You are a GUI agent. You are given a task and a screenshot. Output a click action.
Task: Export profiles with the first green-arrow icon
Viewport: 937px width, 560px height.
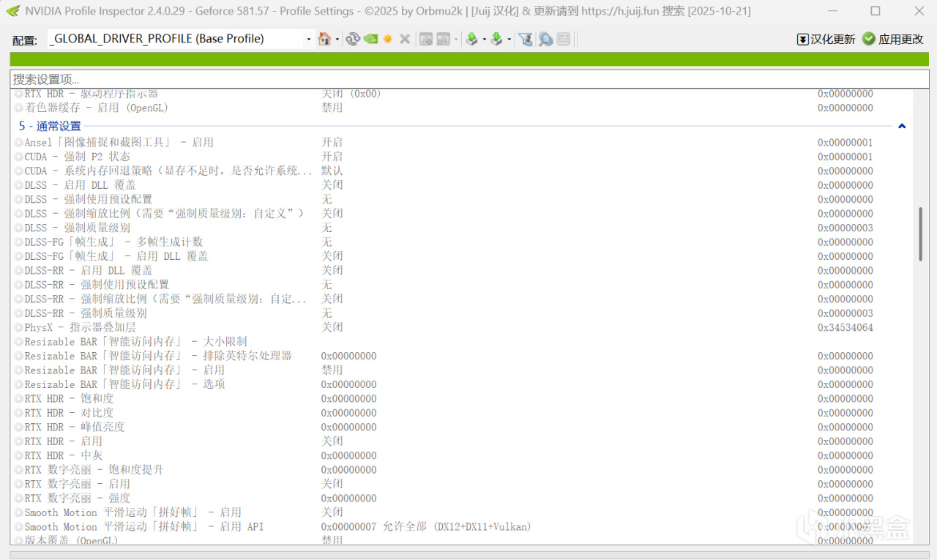click(472, 39)
